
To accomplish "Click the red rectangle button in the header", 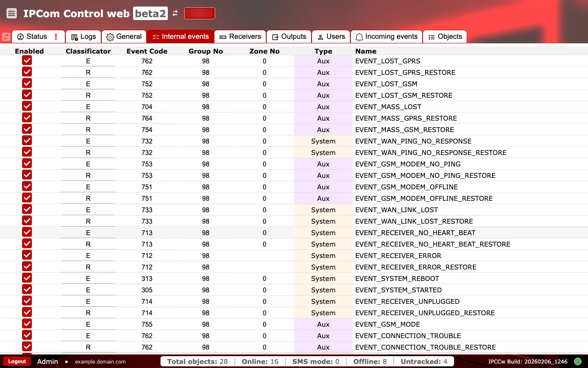I will [200, 13].
